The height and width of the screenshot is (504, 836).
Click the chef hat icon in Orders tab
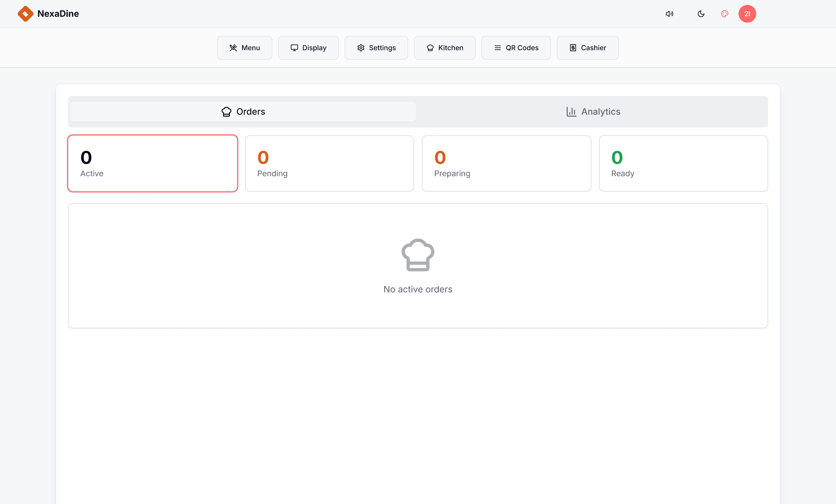[226, 111]
